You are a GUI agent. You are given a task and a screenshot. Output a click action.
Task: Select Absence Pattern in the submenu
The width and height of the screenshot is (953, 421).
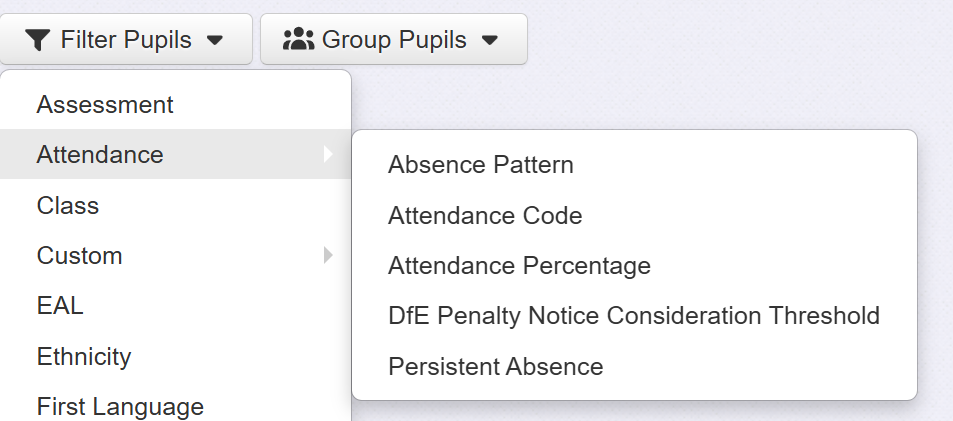(x=481, y=164)
